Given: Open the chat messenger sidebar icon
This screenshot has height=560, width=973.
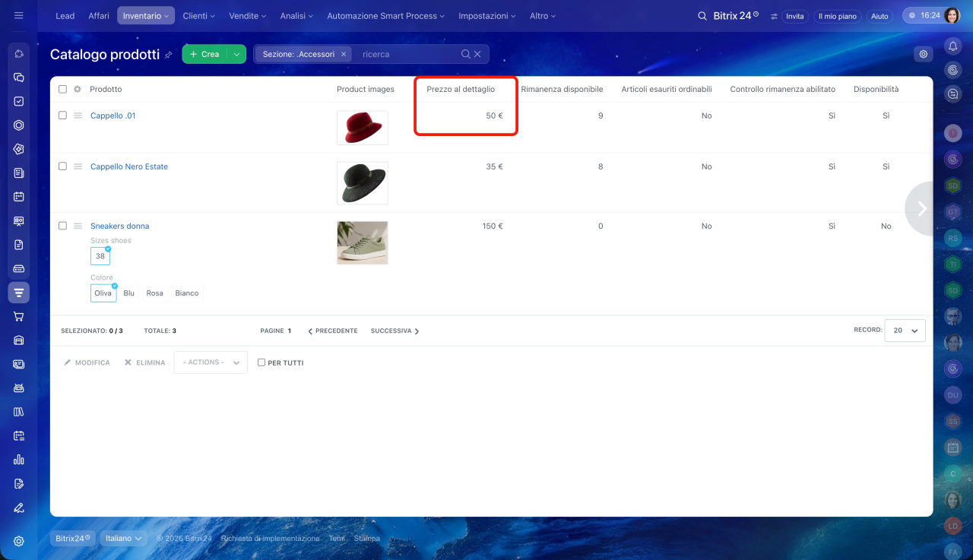Looking at the screenshot, I should tap(19, 78).
